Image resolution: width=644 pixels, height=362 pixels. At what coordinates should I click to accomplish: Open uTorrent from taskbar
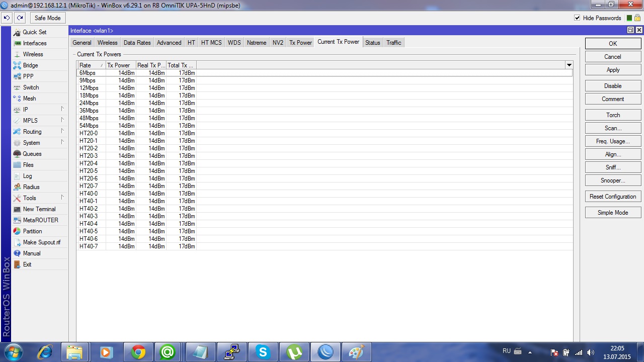[x=294, y=352]
